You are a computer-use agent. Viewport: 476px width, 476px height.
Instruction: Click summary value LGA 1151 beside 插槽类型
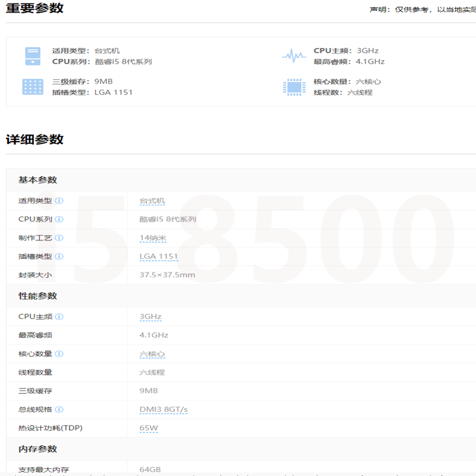tap(114, 92)
